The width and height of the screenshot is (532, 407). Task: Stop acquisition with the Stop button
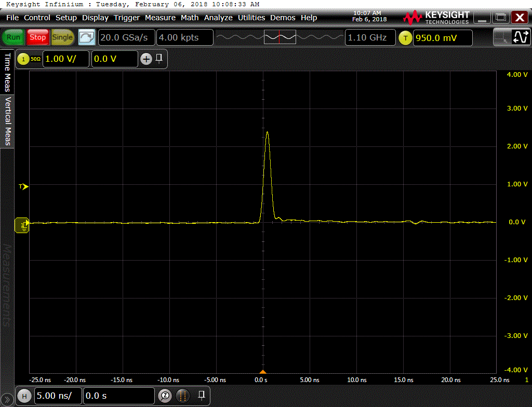[x=37, y=37]
